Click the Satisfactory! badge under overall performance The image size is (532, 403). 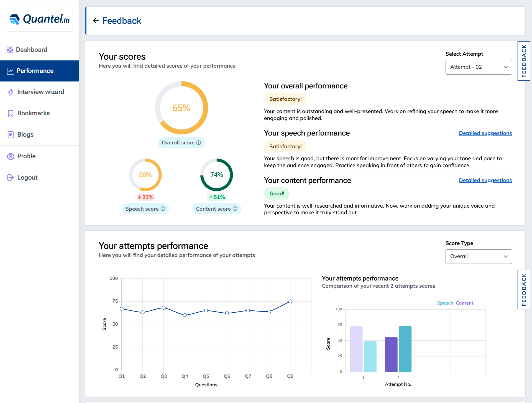tap(285, 99)
